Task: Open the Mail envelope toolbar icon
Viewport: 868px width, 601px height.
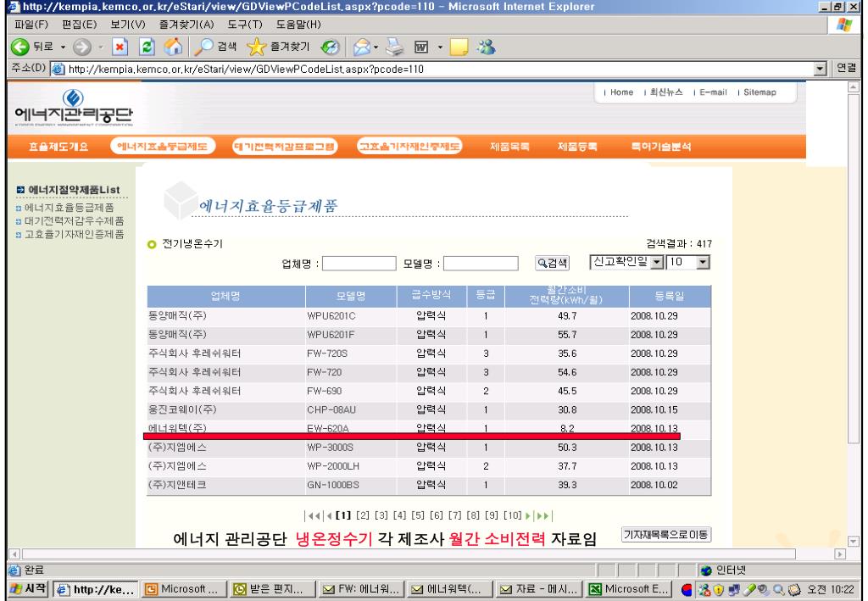Action: (x=361, y=47)
